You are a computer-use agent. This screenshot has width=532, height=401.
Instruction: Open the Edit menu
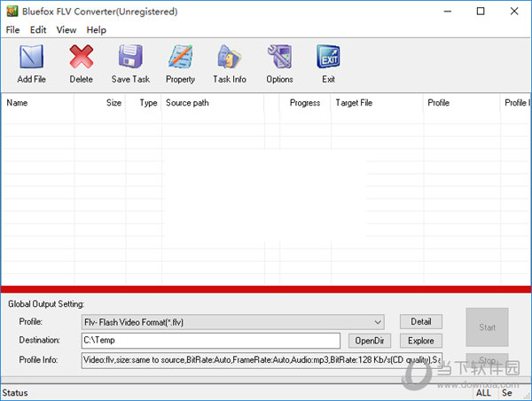click(x=38, y=30)
